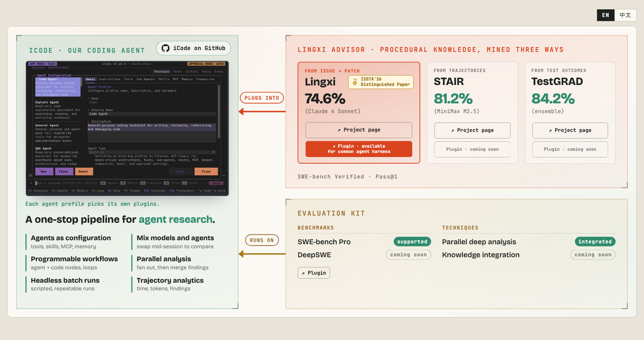Screen dimensions: 644x340
Task: Click the PLUGS INTO label
Action: tap(262, 98)
